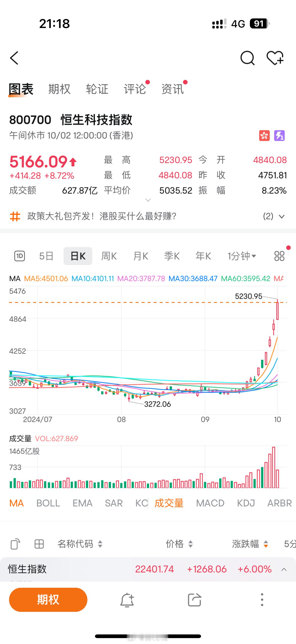296x644 pixels.
Task: Open the 轮证 tab
Action: click(x=97, y=89)
